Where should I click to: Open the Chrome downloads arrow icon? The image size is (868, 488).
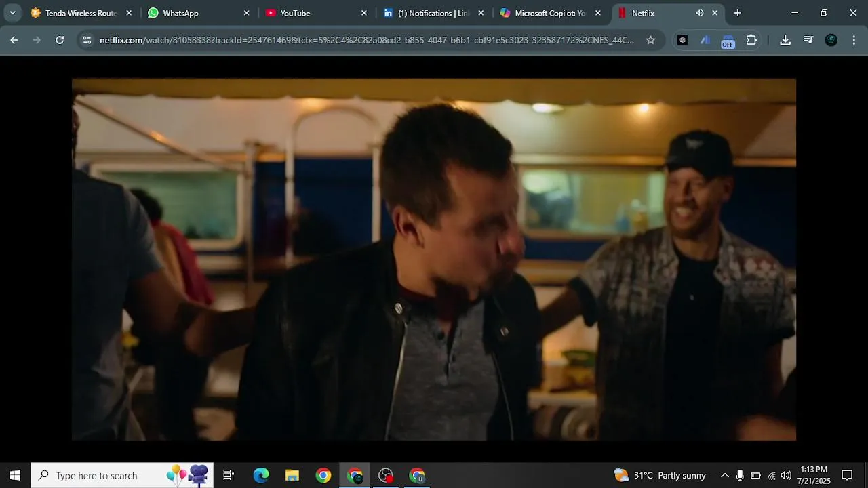coord(785,40)
